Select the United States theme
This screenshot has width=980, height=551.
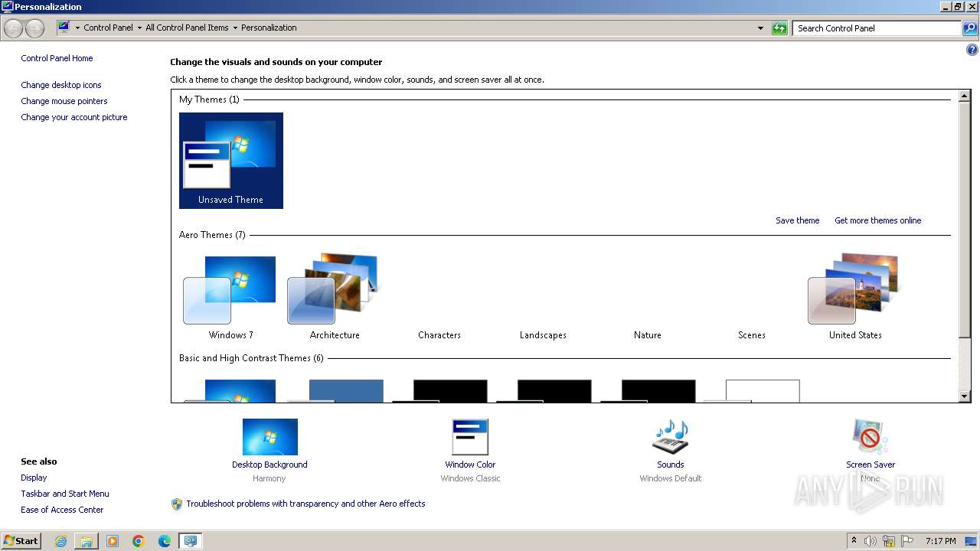point(854,291)
